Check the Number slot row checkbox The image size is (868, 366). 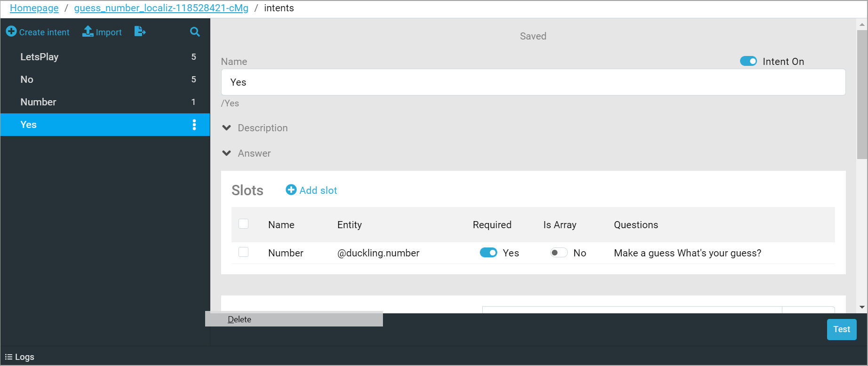[x=243, y=252]
